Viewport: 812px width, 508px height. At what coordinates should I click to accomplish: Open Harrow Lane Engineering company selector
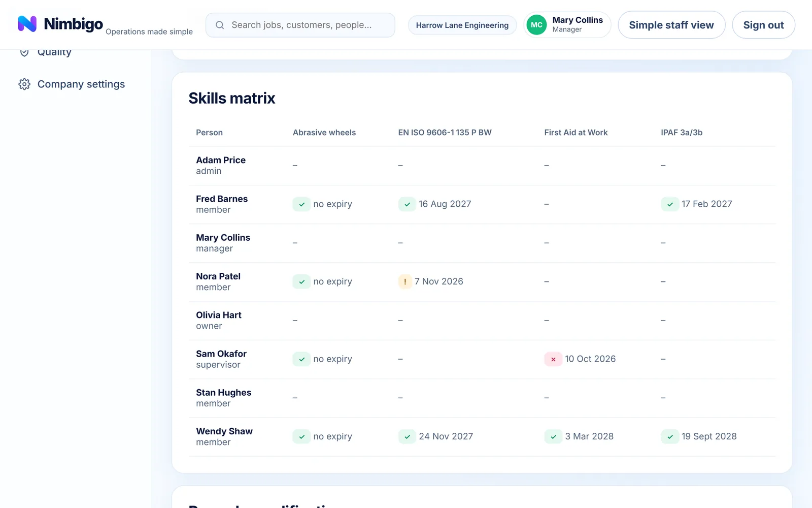[x=462, y=25]
